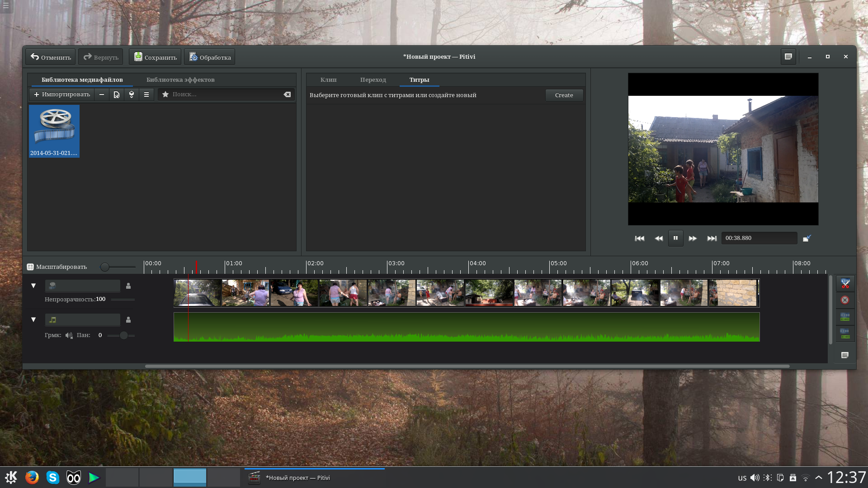Detach the viewer with the corner icon
Viewport: 868px width, 488px height.
807,238
